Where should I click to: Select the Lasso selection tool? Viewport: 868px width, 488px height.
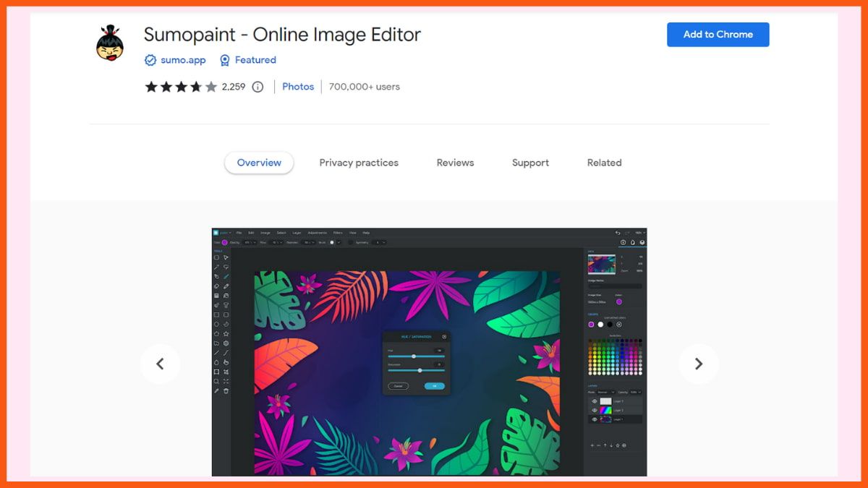(226, 267)
